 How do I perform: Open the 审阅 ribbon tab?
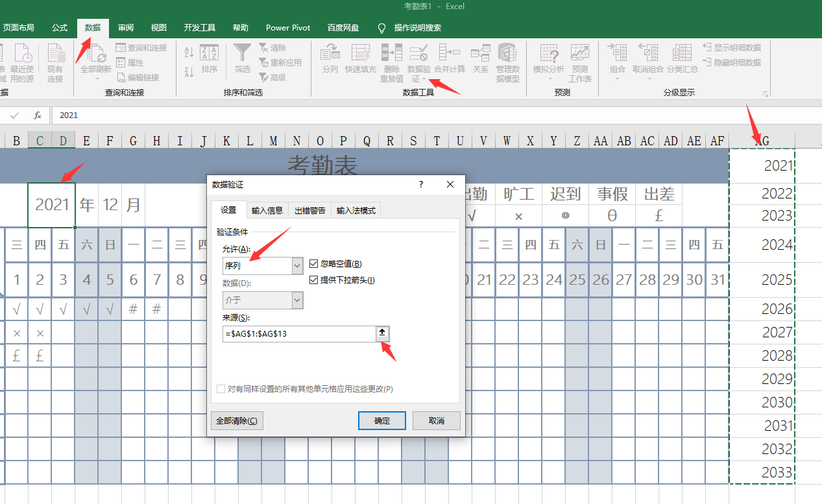tap(126, 28)
